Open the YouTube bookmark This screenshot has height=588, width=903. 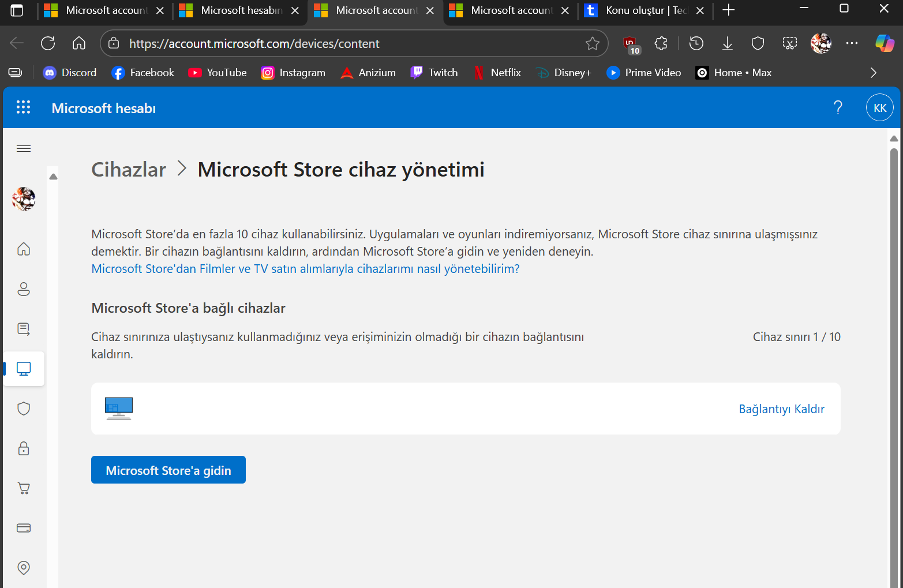pos(218,73)
